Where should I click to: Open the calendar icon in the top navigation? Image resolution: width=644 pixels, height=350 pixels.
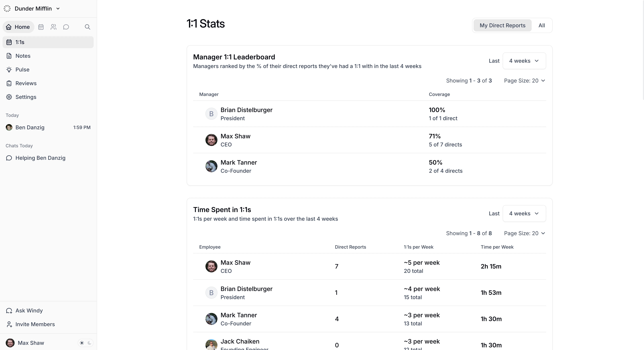coord(41,27)
